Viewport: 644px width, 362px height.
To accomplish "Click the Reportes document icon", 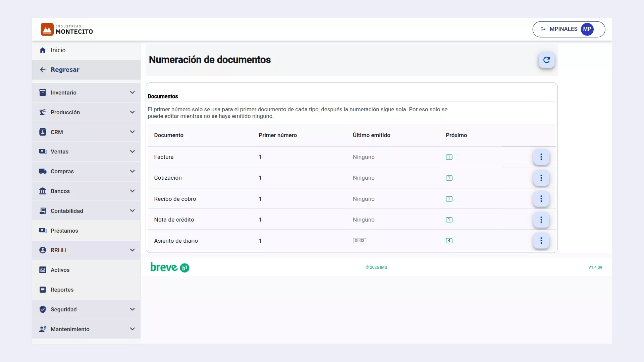I will pyautogui.click(x=43, y=290).
